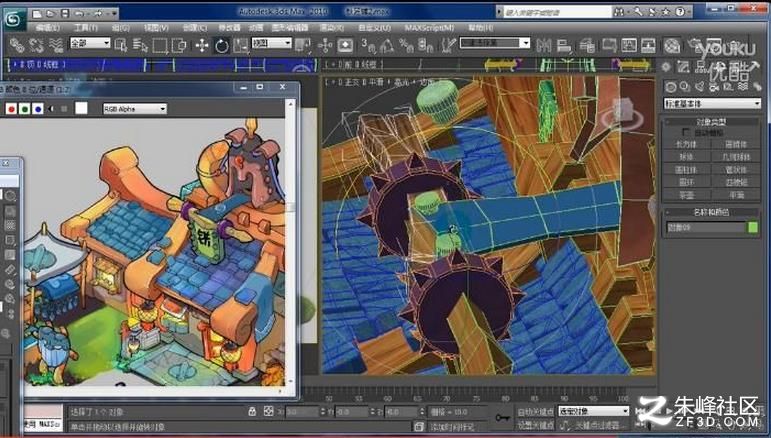This screenshot has width=771, height=438.
Task: Click the Mirror tool icon
Action: pyautogui.click(x=543, y=46)
